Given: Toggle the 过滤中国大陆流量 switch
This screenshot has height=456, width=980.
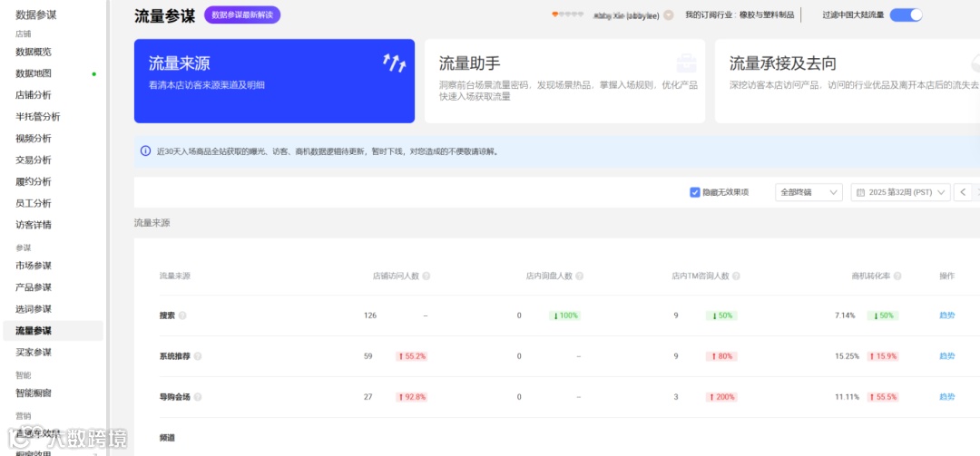Looking at the screenshot, I should click(906, 15).
